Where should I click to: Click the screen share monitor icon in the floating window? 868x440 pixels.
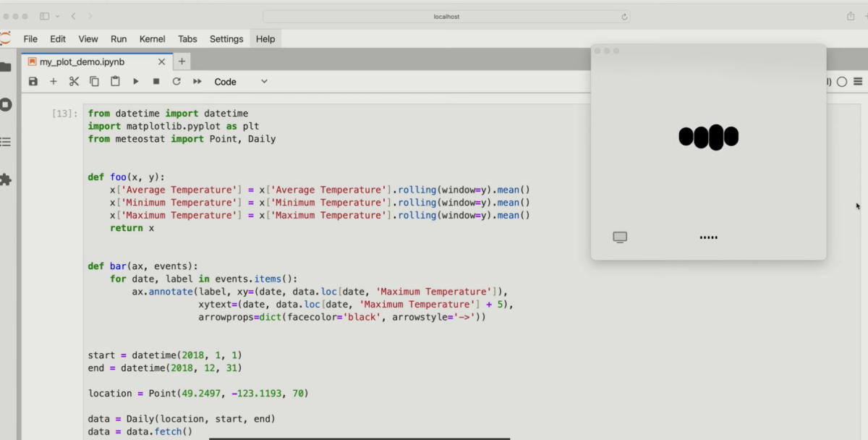(x=620, y=237)
